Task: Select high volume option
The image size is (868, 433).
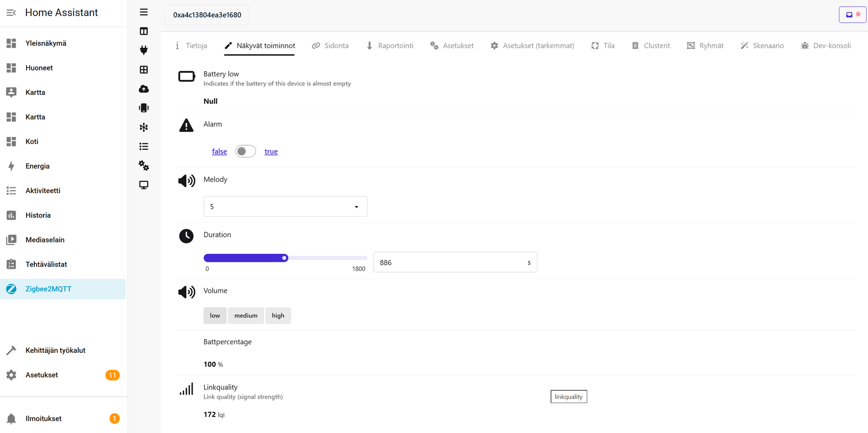Action: click(278, 316)
